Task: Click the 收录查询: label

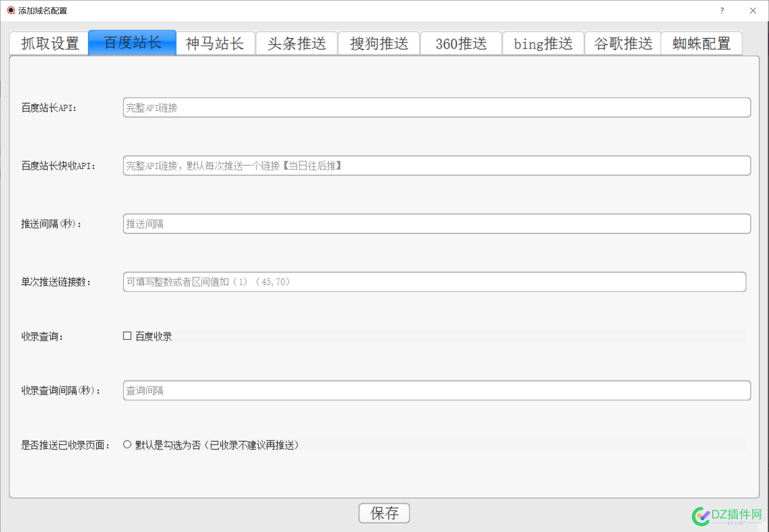Action: tap(42, 337)
